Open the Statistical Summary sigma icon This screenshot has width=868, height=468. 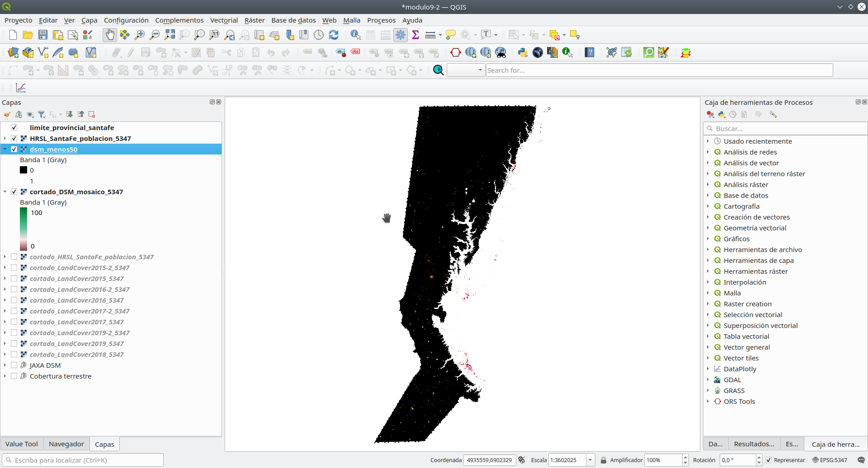pos(415,35)
